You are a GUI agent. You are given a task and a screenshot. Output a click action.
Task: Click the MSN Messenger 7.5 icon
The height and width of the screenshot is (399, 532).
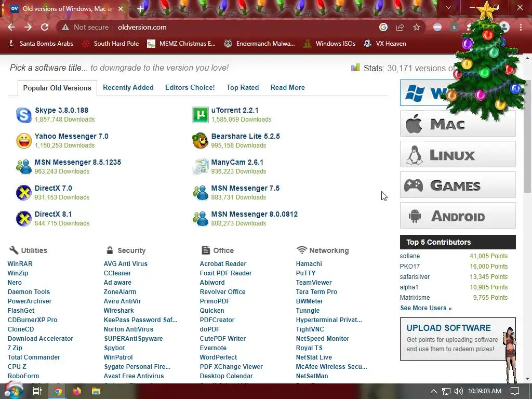200,193
